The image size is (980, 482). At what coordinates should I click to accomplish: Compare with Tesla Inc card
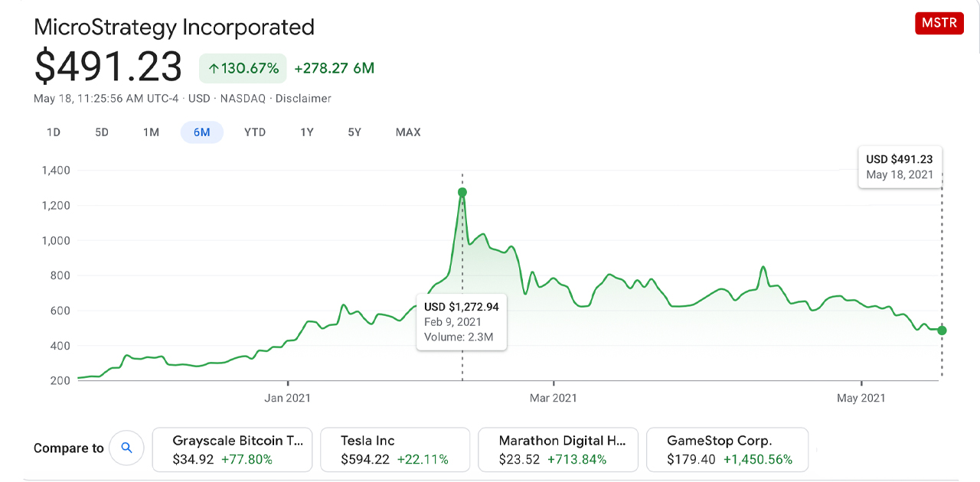[x=395, y=450]
